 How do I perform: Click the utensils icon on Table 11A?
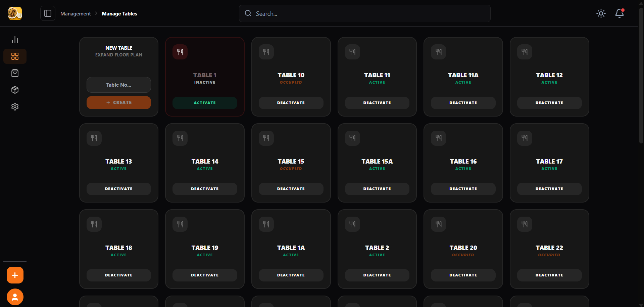click(439, 52)
